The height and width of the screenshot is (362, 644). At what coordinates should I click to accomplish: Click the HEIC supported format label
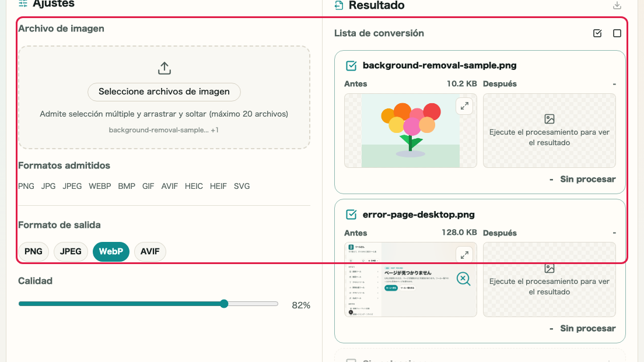click(194, 187)
